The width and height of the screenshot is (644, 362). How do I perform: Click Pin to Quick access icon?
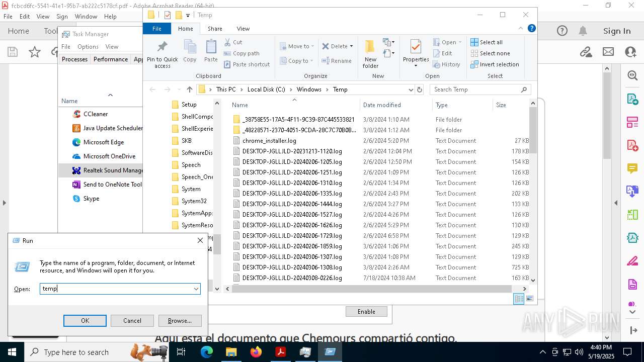click(x=162, y=54)
